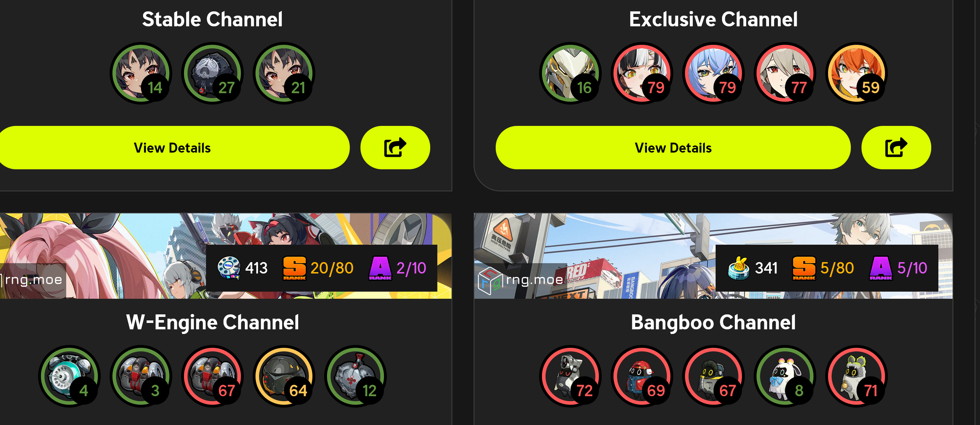Click the rng.moe logo on Bangboo banner
This screenshot has height=425, width=980.
(521, 281)
